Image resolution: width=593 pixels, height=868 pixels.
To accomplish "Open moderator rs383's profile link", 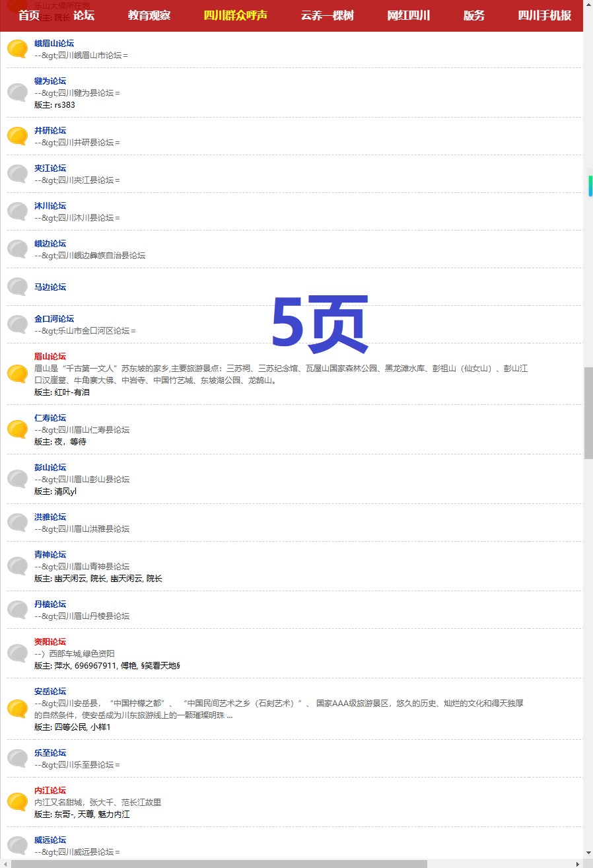I will pyautogui.click(x=65, y=105).
